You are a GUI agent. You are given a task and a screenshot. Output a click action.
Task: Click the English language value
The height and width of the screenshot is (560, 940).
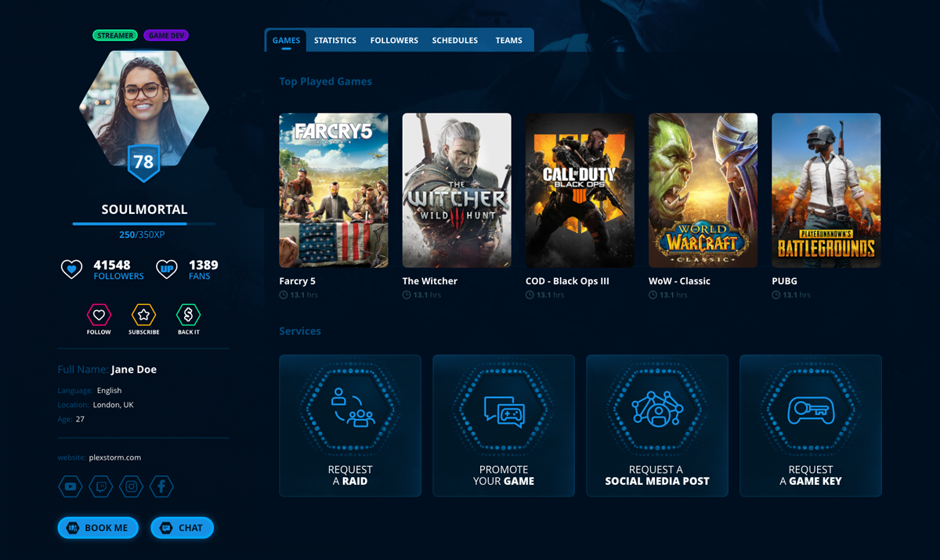110,390
